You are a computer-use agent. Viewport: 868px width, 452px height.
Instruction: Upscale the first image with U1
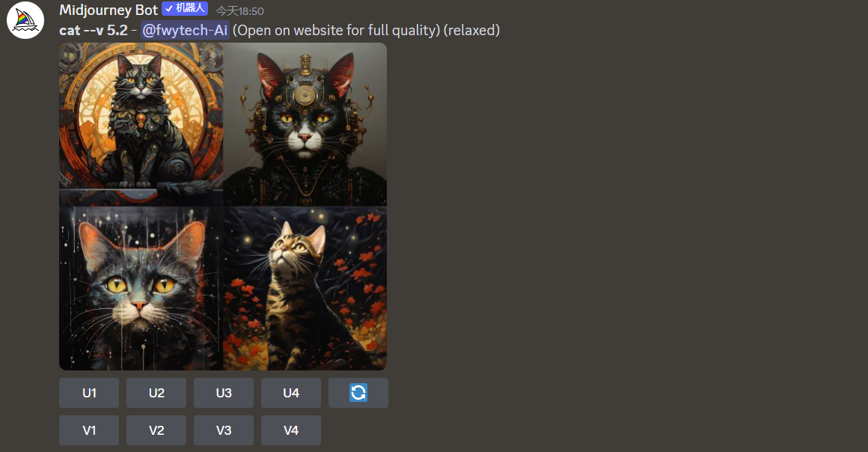(x=89, y=393)
